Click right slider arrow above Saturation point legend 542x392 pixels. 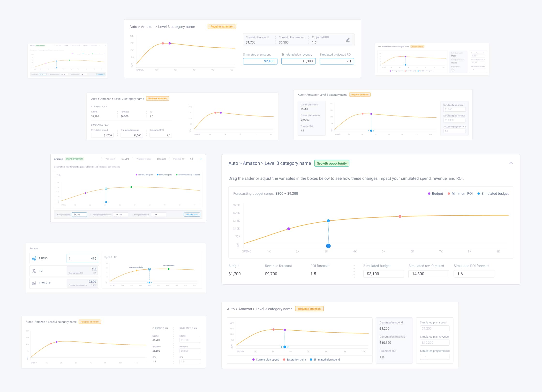coord(288,347)
